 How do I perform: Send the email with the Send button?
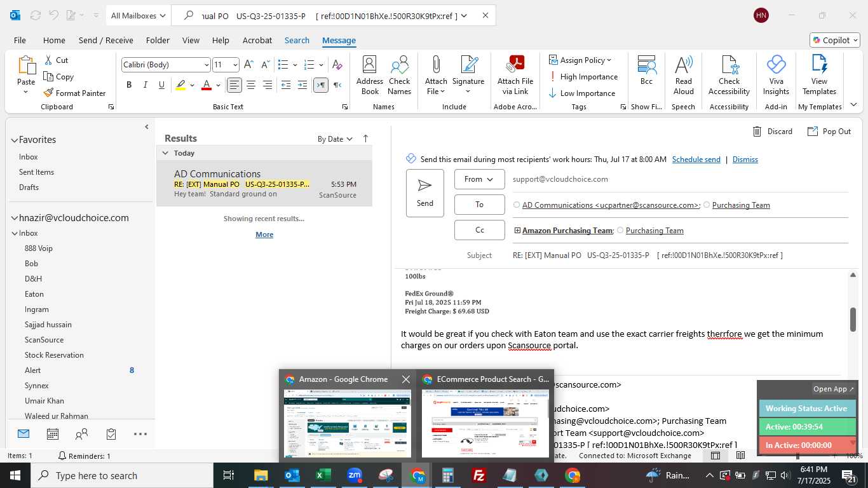click(425, 193)
